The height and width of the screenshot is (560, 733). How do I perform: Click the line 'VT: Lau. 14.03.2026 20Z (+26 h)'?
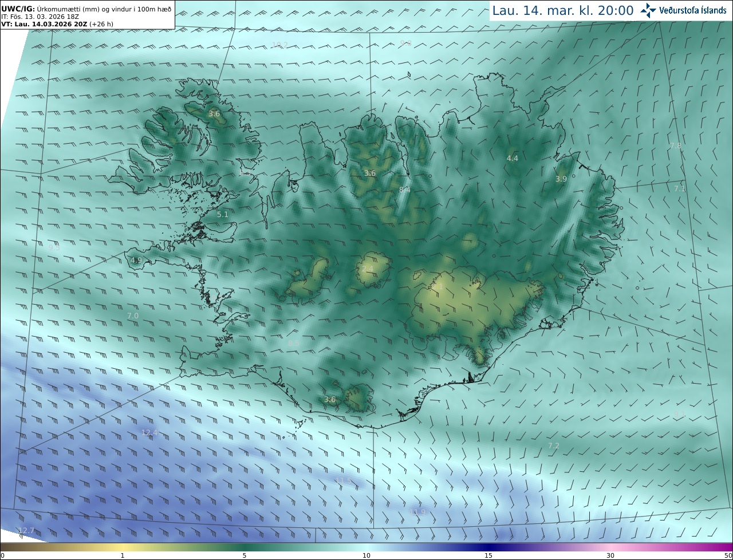click(56, 25)
